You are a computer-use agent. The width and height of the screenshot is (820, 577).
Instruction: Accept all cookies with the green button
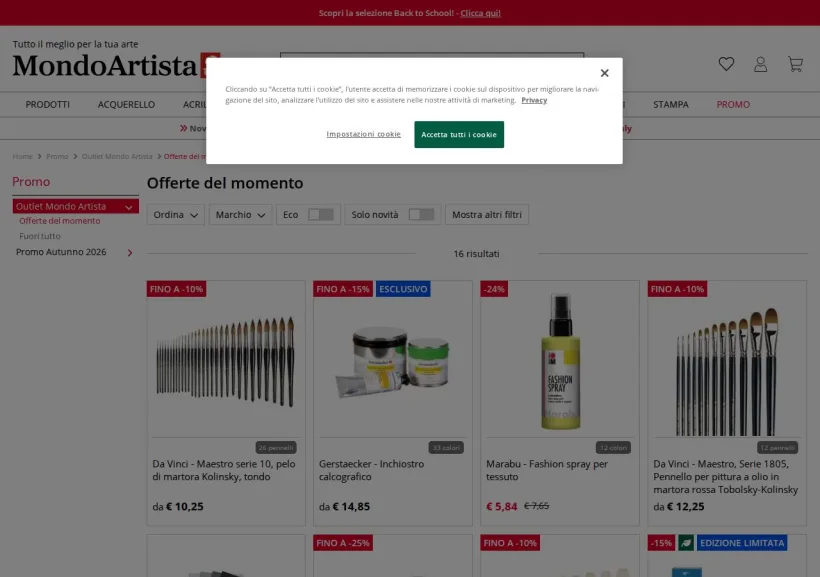(459, 134)
